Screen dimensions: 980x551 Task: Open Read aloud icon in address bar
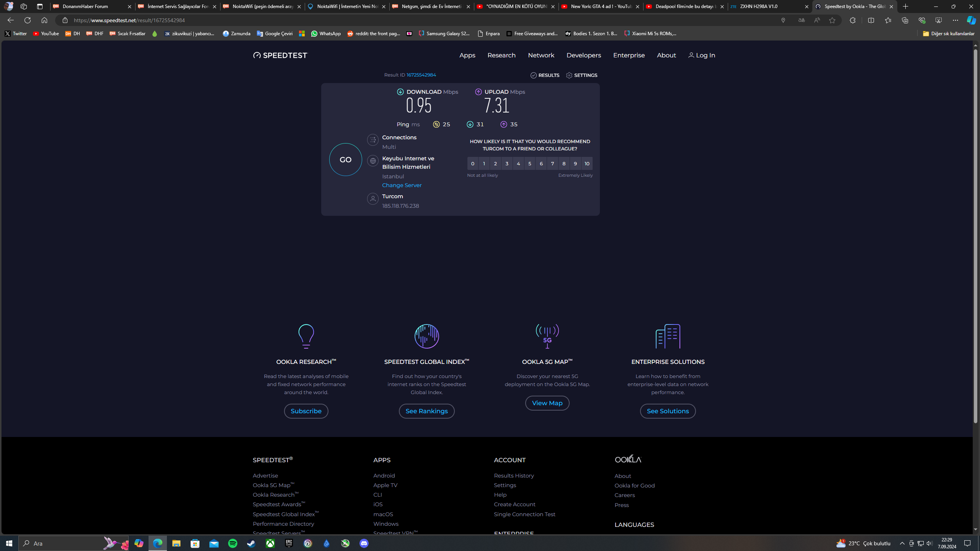tap(817, 20)
